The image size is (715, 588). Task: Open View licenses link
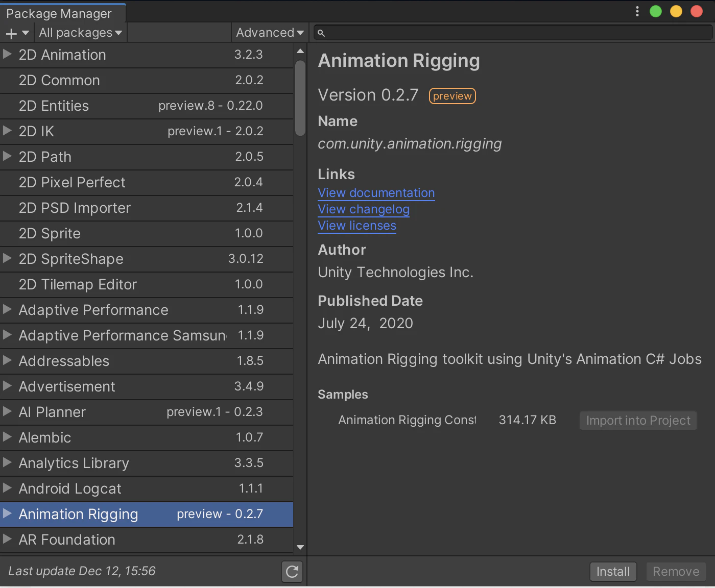coord(357,226)
